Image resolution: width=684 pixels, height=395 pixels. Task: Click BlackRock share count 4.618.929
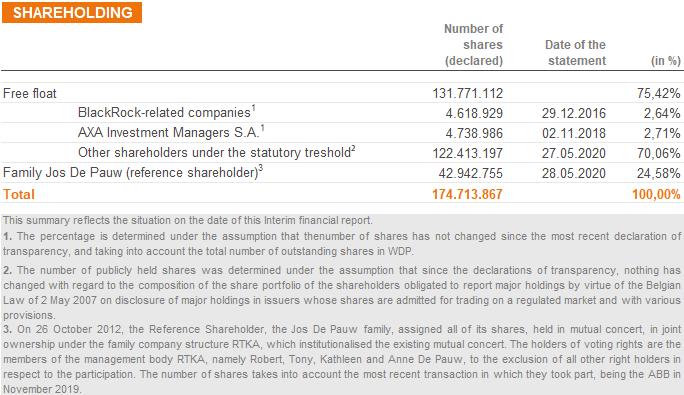[x=474, y=113]
